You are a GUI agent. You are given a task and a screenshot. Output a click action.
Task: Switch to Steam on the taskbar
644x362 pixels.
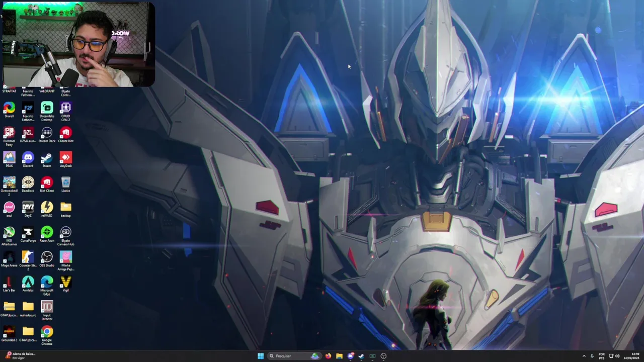pyautogui.click(x=361, y=356)
